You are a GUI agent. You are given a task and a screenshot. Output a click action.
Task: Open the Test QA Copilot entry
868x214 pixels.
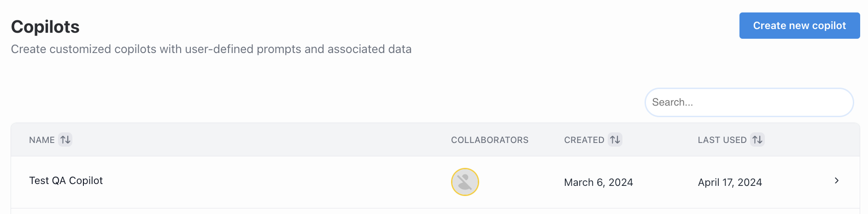(66, 181)
